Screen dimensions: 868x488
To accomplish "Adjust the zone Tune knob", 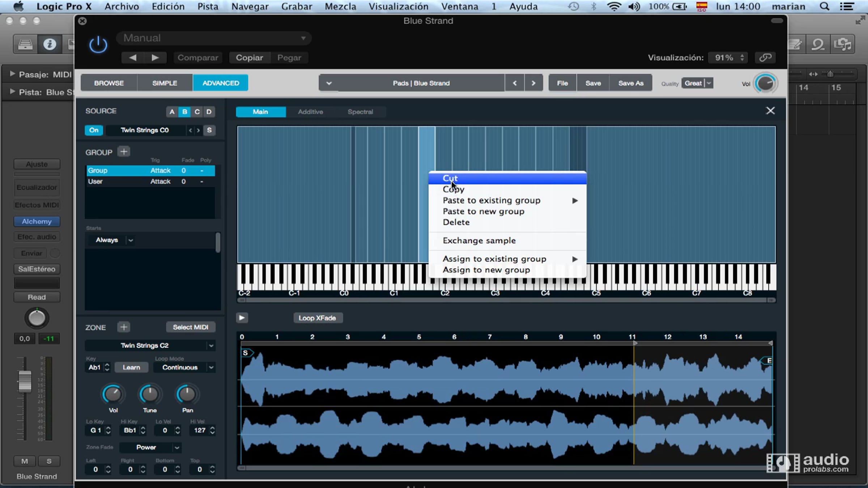I will (150, 394).
